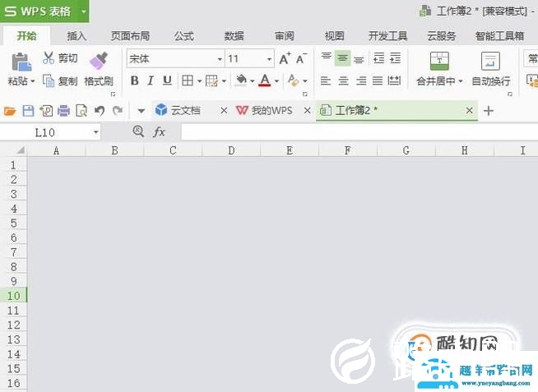Open the paste options dropdown arrow
Image resolution: width=538 pixels, height=392 pixels.
[33, 81]
